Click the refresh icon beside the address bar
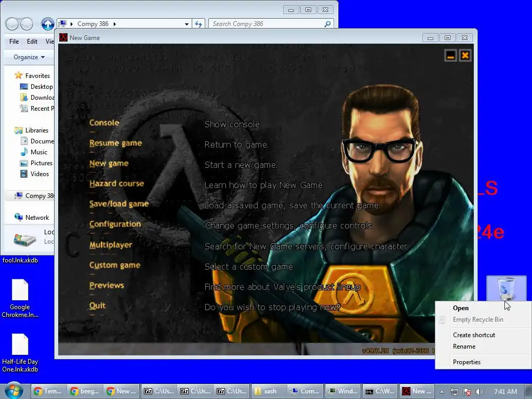This screenshot has width=532, height=399. (x=198, y=24)
